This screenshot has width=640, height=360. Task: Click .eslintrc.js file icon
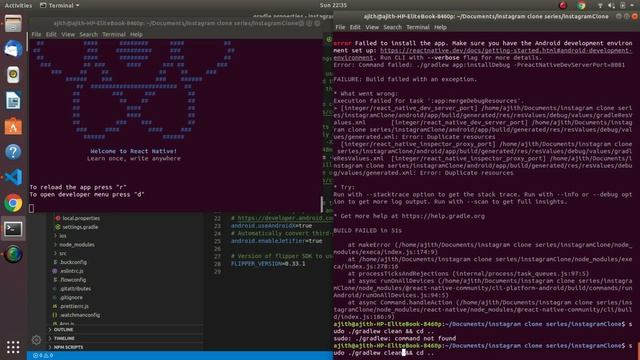[55, 271]
